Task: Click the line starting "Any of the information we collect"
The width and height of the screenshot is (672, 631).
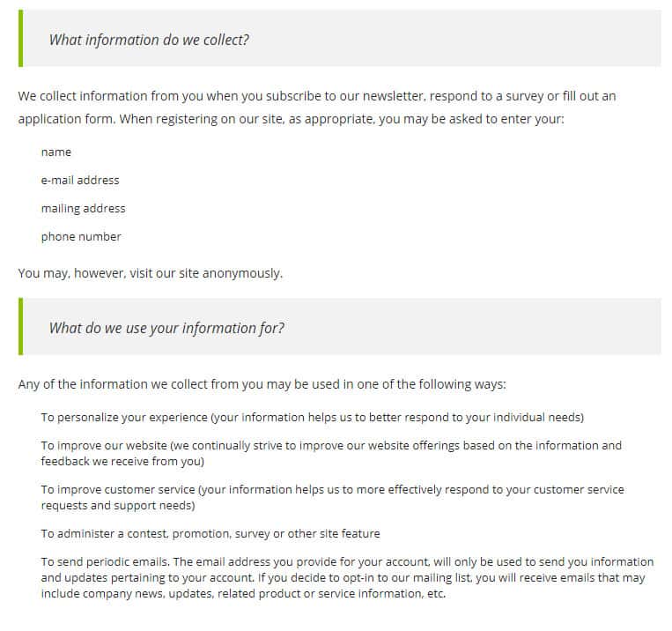Action: click(262, 385)
